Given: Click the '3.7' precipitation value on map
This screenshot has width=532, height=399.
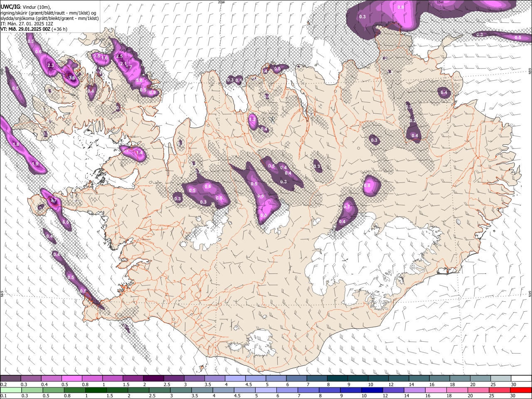Looking at the screenshot, I should [x=53, y=200].
